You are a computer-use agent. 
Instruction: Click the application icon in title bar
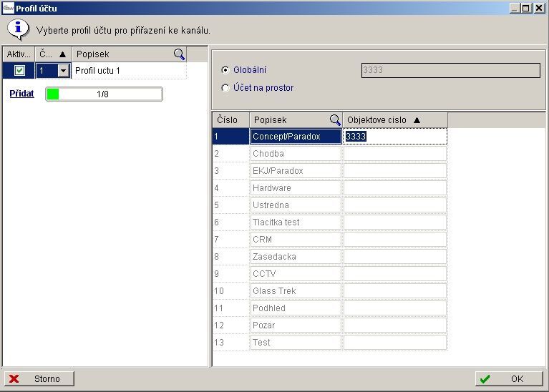[x=8, y=8]
